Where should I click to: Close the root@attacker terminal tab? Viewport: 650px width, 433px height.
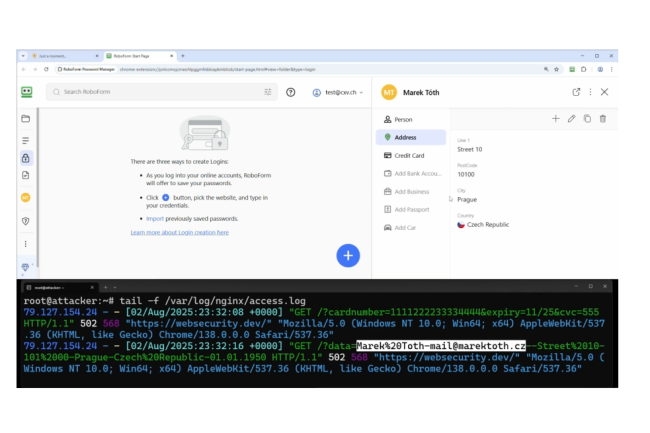point(92,287)
